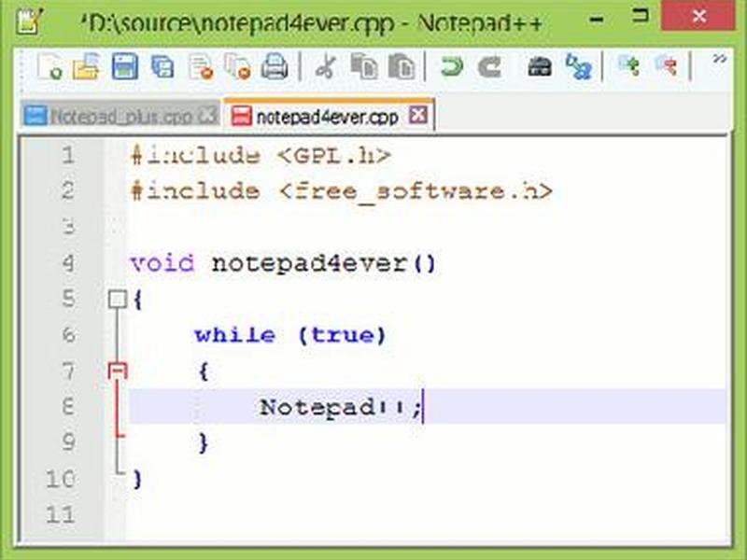Click the closing brace on line 9

coord(204,442)
